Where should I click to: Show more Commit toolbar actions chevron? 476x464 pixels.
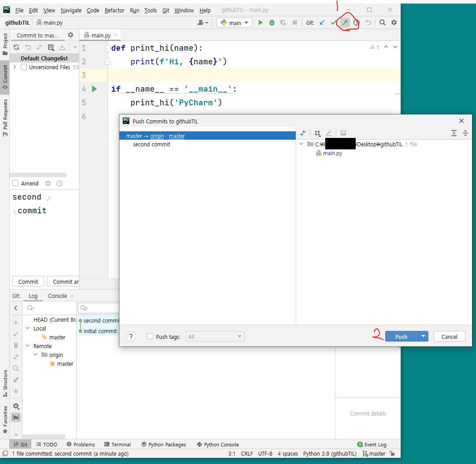tap(75, 47)
